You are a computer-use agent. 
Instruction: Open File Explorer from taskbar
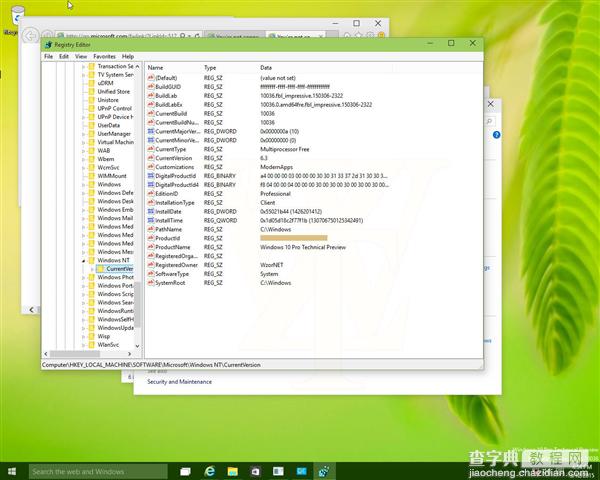[x=232, y=472]
